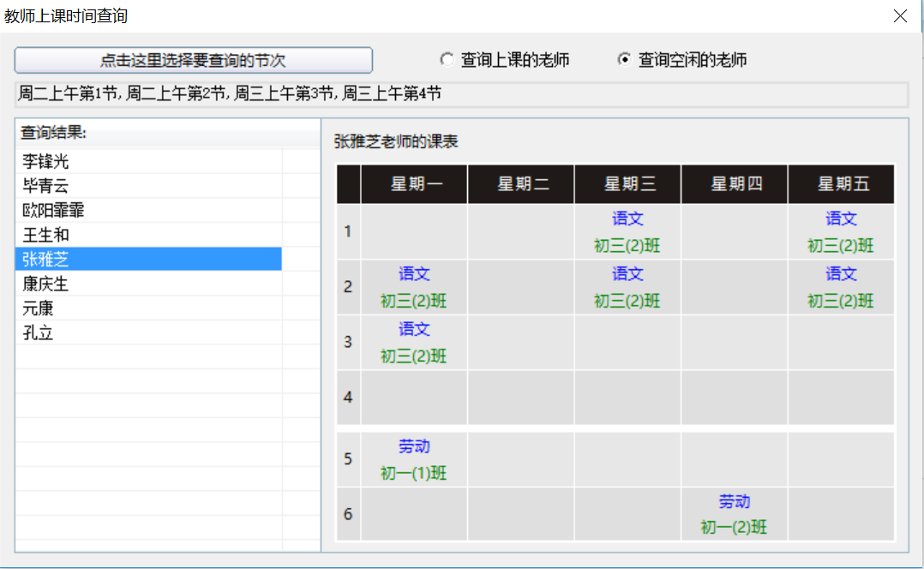Click the button to choose periods to query
Viewport: 924px width, 569px height.
pyautogui.click(x=194, y=60)
